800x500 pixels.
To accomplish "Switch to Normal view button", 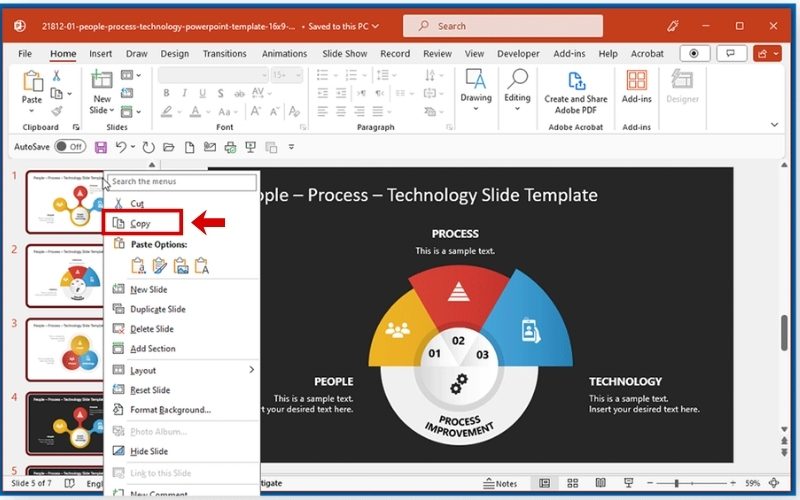I will [x=544, y=483].
